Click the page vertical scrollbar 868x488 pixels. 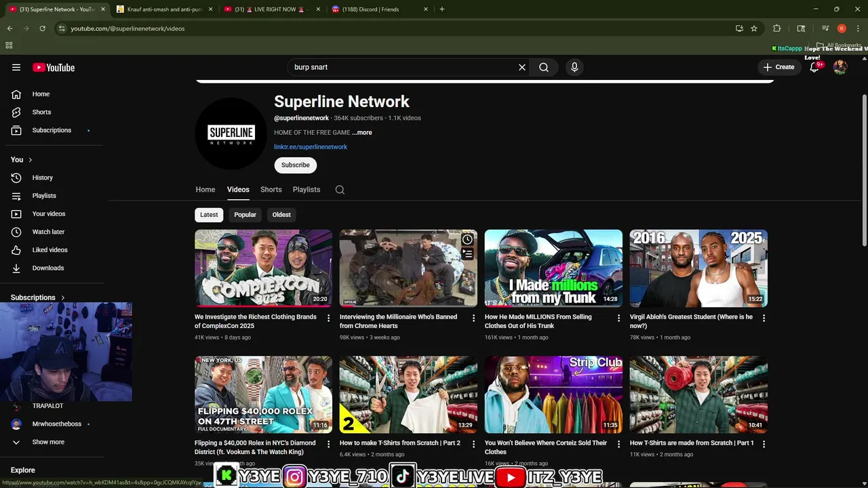click(x=864, y=171)
